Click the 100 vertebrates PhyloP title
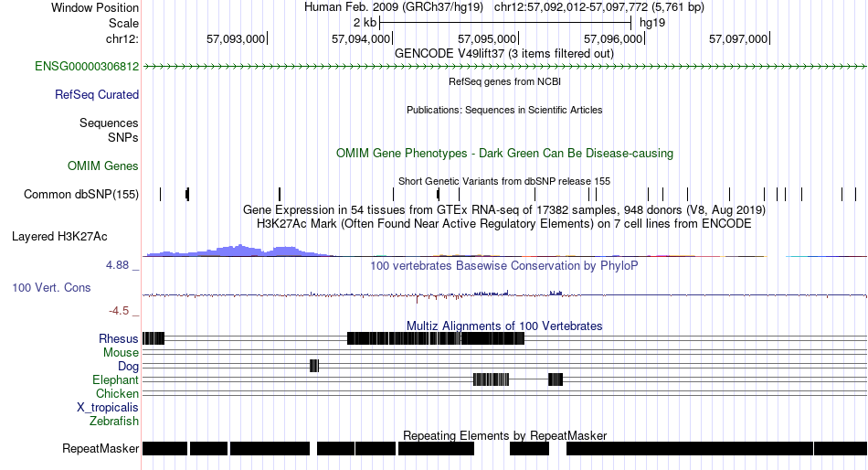The width and height of the screenshot is (868, 470). (x=504, y=265)
